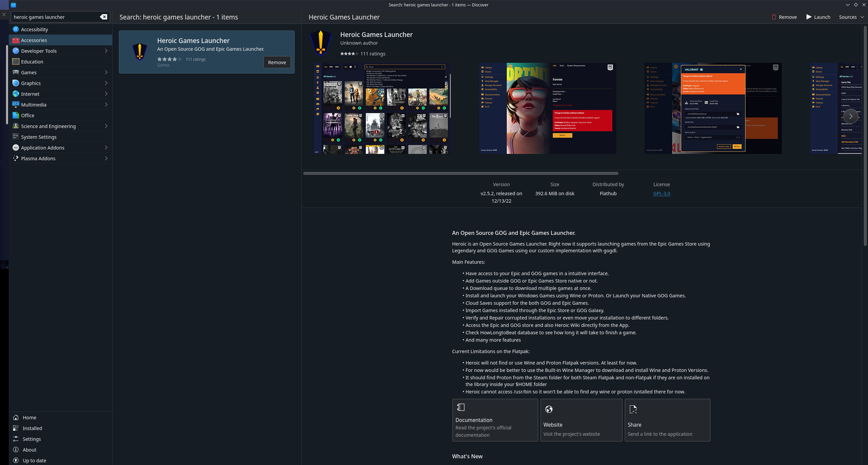Viewport: 868px width, 465px height.
Task: Click the Remove button for Heroic Games Launcher
Action: (277, 62)
